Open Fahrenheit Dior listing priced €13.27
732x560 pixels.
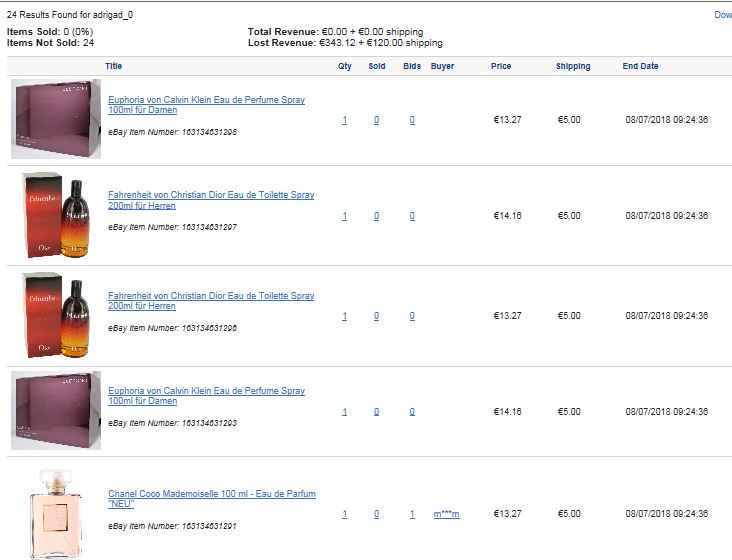[211, 301]
